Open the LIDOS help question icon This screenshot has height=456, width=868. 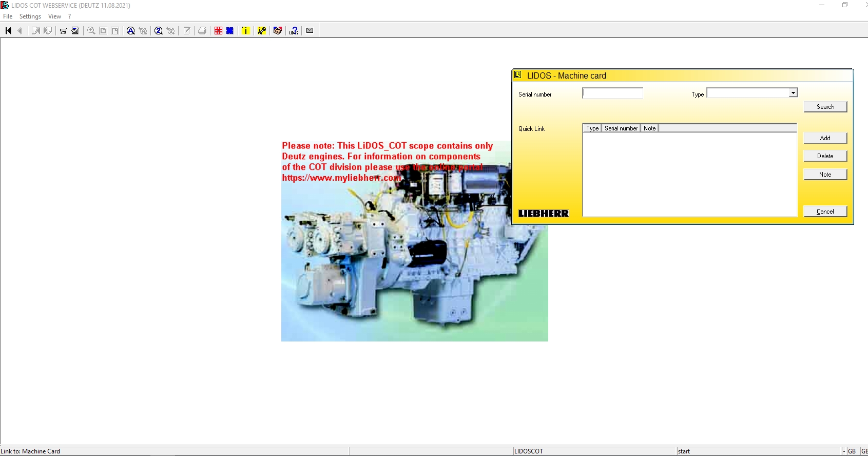pyautogui.click(x=294, y=31)
